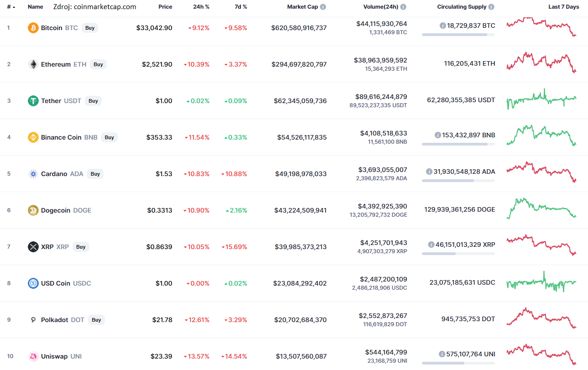The image size is (588, 370).
Task: Click the Binance Coin logo icon
Action: coord(33,137)
